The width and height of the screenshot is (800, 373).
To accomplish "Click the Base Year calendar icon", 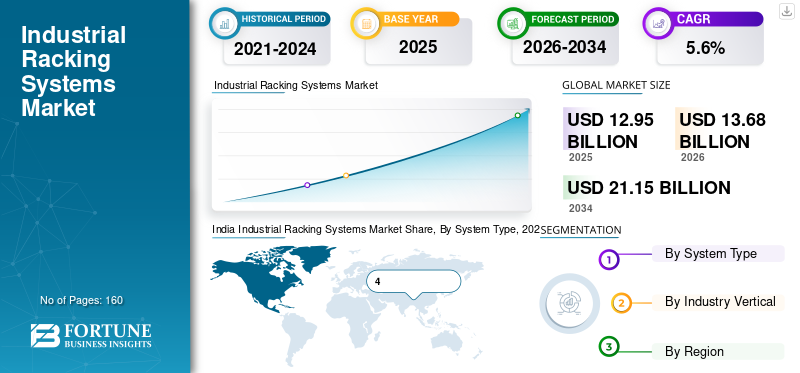I will [366, 23].
